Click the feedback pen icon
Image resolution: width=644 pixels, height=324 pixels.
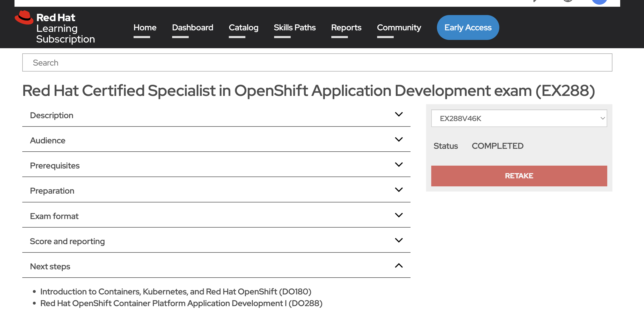(535, 1)
